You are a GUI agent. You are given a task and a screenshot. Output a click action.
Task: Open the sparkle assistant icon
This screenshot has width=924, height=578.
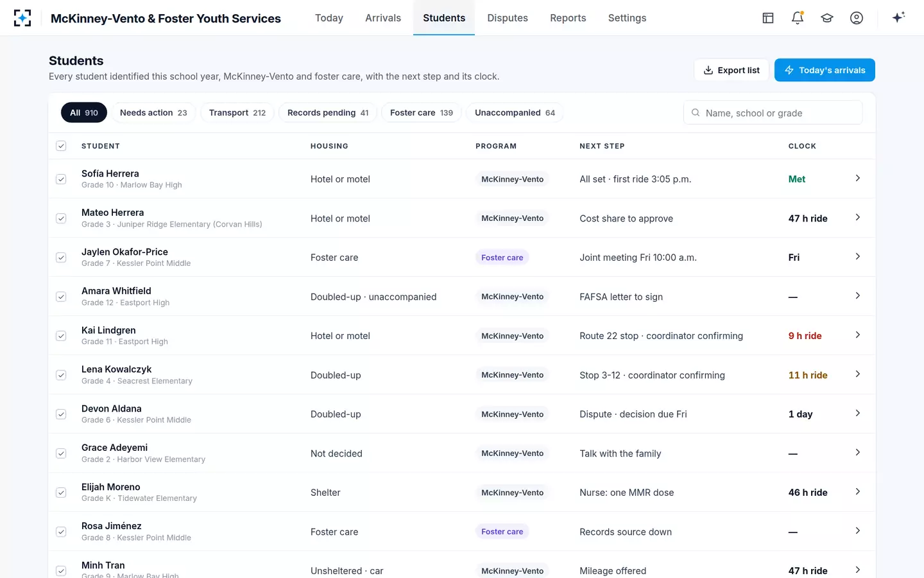898,17
